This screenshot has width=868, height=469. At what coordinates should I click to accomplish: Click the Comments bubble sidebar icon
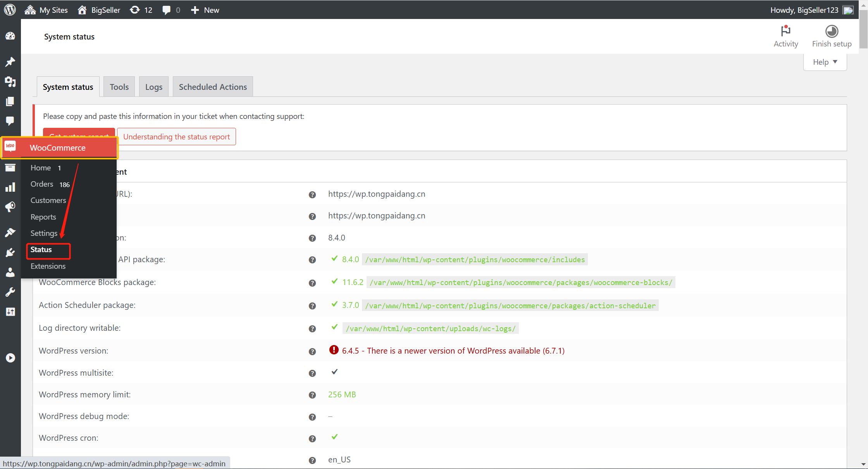10,121
